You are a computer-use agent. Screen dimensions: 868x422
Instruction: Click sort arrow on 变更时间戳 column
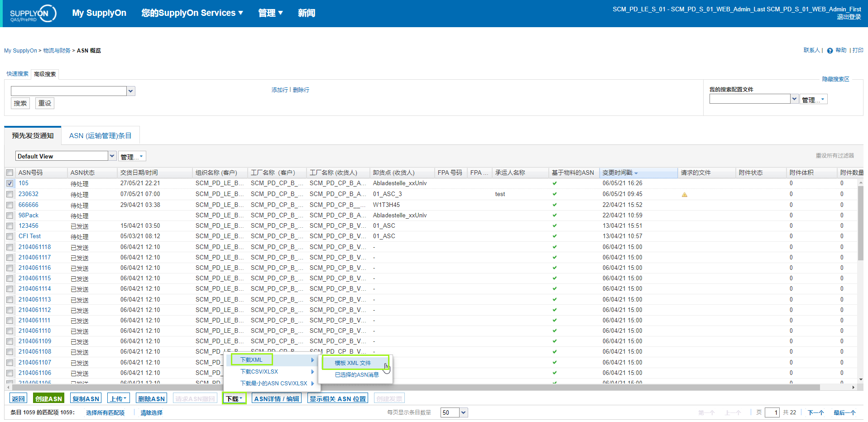[x=636, y=173]
